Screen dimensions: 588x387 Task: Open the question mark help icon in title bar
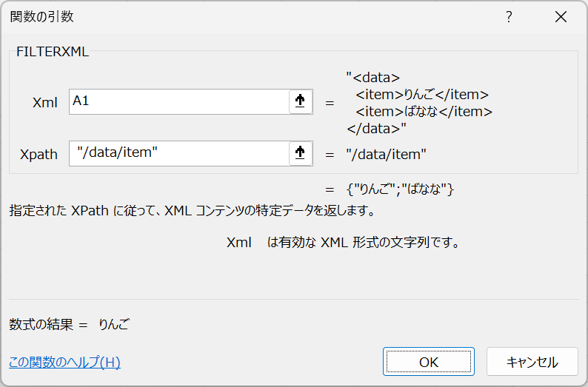(x=509, y=16)
